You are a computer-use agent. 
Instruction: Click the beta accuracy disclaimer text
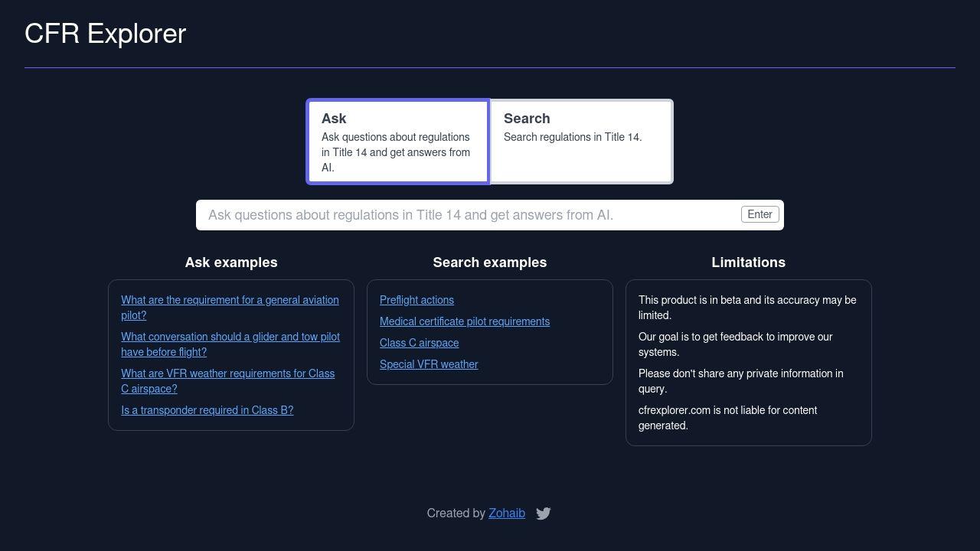click(x=747, y=308)
